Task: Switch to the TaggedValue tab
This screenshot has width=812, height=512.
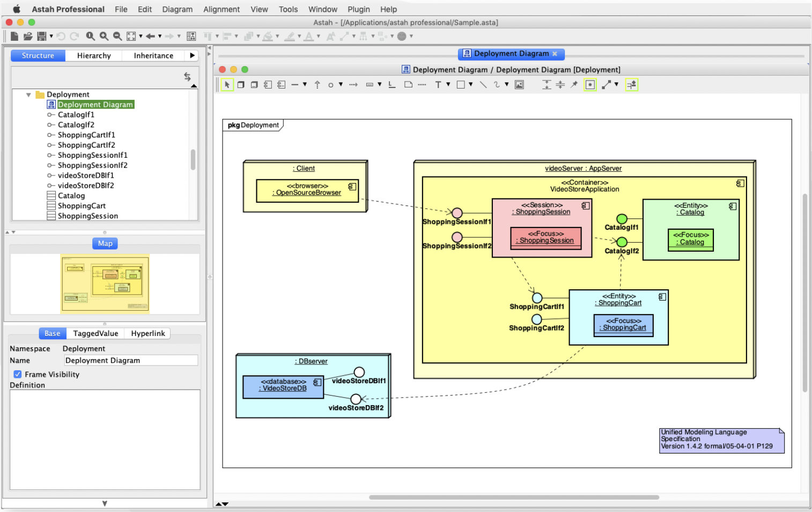Action: pyautogui.click(x=95, y=333)
